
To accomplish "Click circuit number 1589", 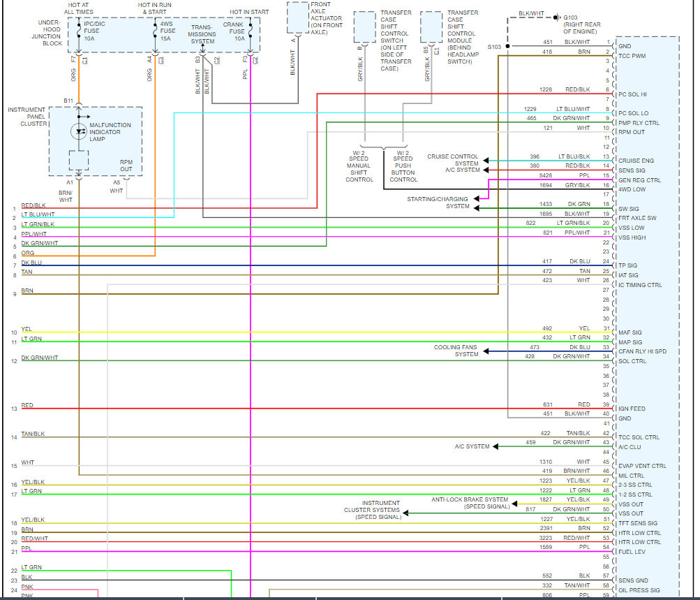I will coord(546,547).
